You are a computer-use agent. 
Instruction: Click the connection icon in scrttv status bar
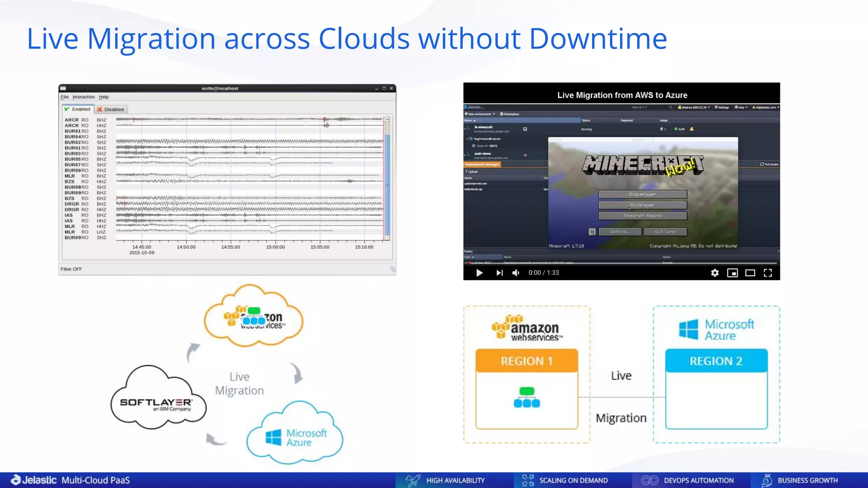(x=393, y=269)
